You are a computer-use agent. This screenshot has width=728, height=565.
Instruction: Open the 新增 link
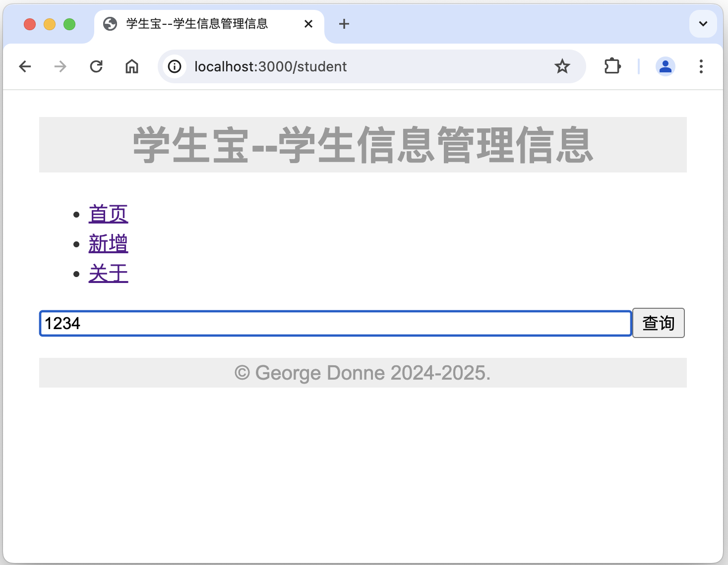click(x=108, y=244)
